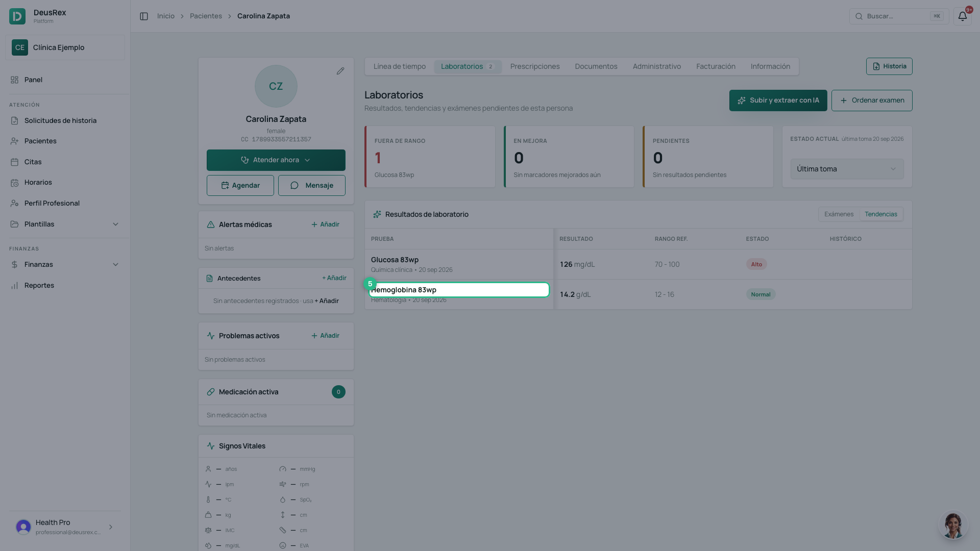Open the notifications bell
The width and height of the screenshot is (980, 551).
point(962,16)
